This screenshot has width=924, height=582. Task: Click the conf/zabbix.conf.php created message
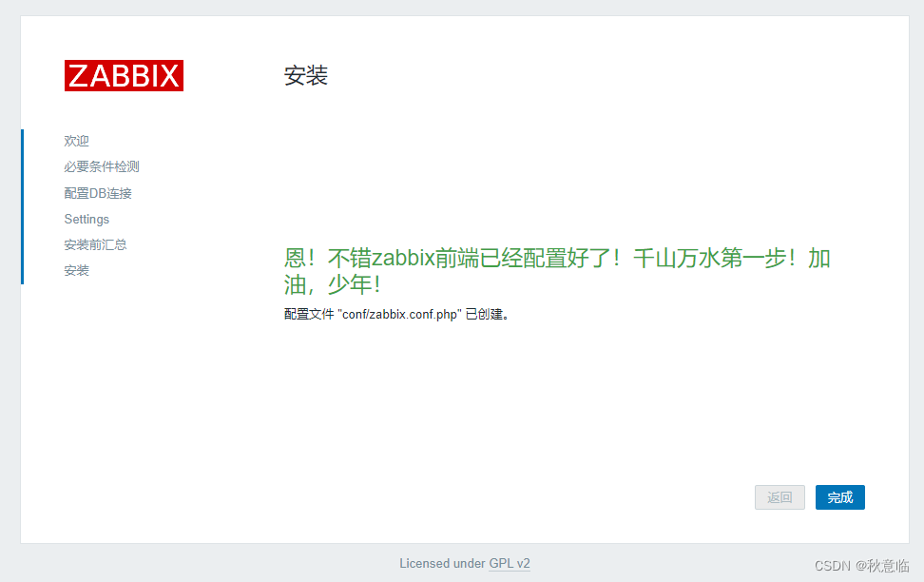coord(396,314)
